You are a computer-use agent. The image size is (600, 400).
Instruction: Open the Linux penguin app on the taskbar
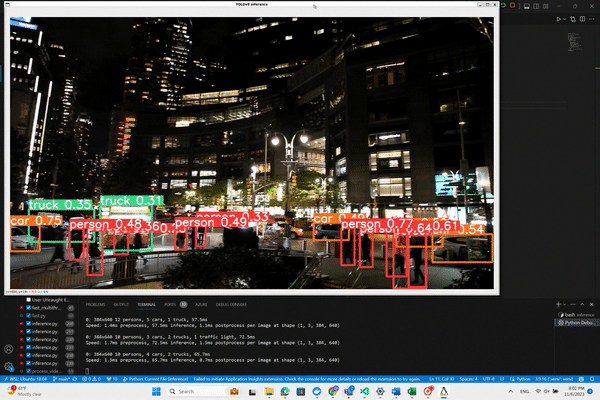pos(444,391)
